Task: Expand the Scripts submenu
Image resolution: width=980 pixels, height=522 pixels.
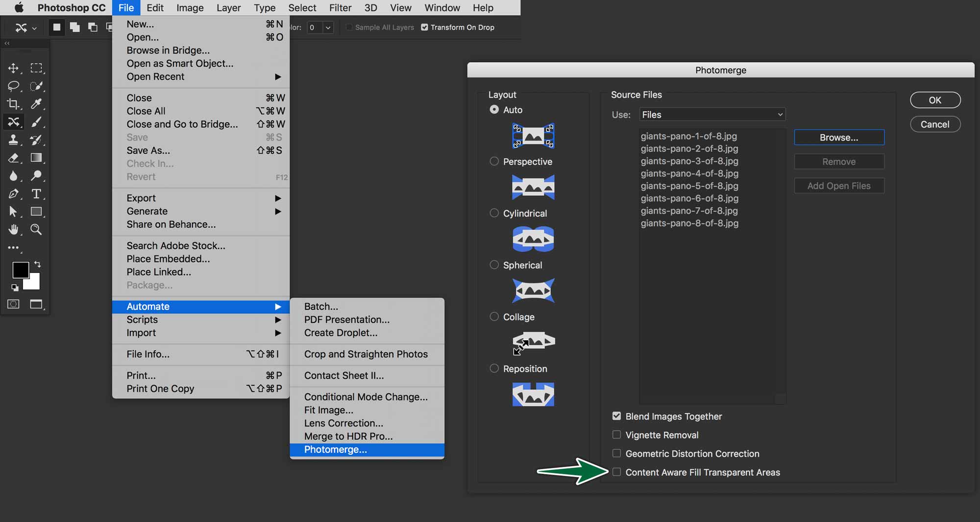Action: point(201,320)
